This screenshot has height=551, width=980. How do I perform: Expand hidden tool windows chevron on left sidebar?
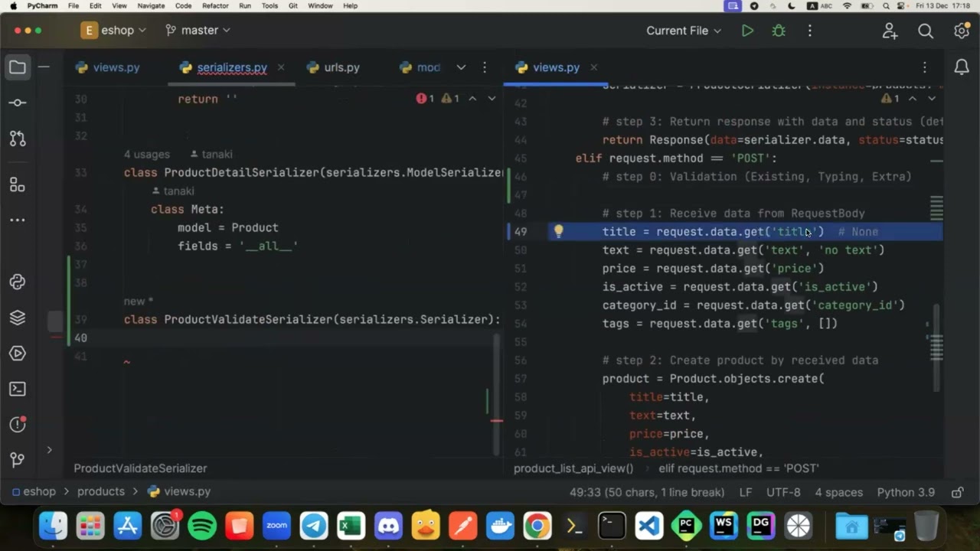pyautogui.click(x=49, y=450)
